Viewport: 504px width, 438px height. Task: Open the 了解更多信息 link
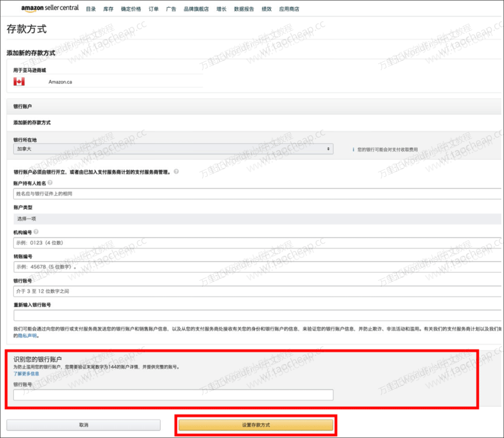(26, 374)
